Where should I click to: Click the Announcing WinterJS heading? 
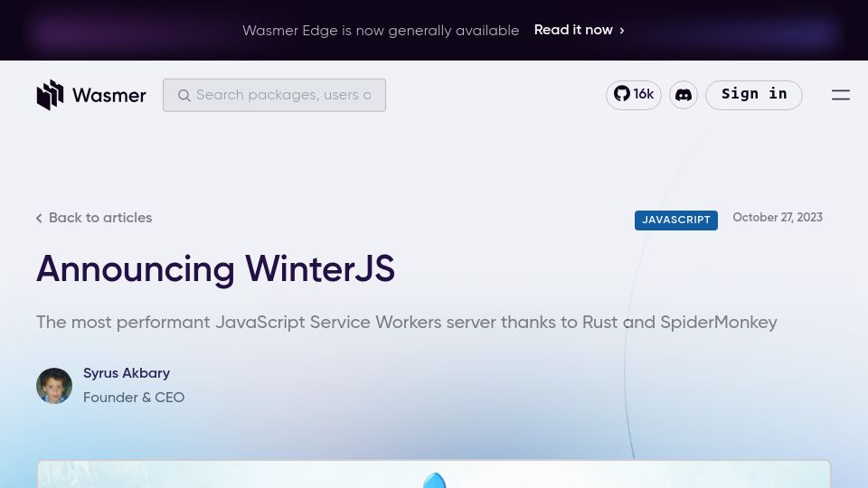click(x=215, y=269)
